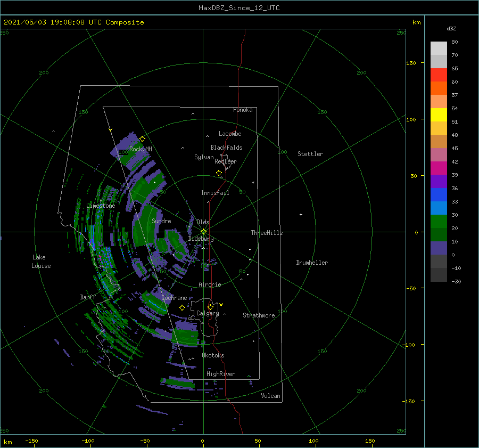Click the yellow diamond marker south of RedDeer
The width and height of the screenshot is (479, 448).
tap(219, 173)
